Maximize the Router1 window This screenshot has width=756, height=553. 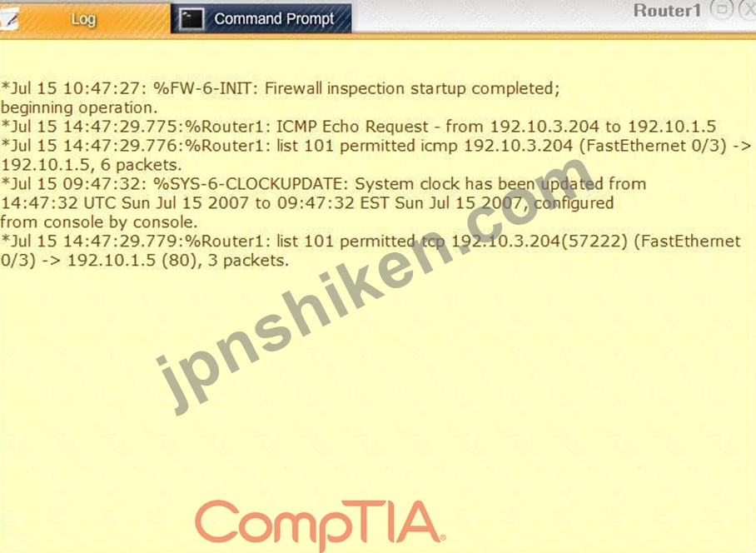pos(722,10)
